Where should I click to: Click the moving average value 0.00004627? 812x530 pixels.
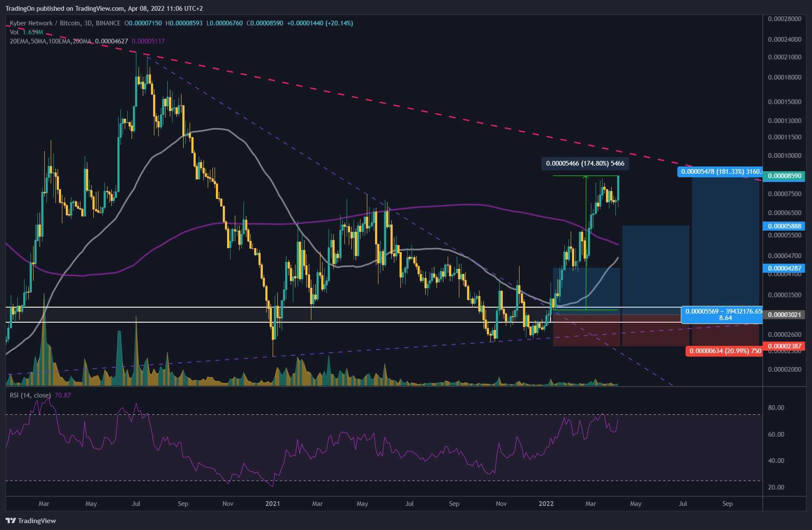click(111, 41)
